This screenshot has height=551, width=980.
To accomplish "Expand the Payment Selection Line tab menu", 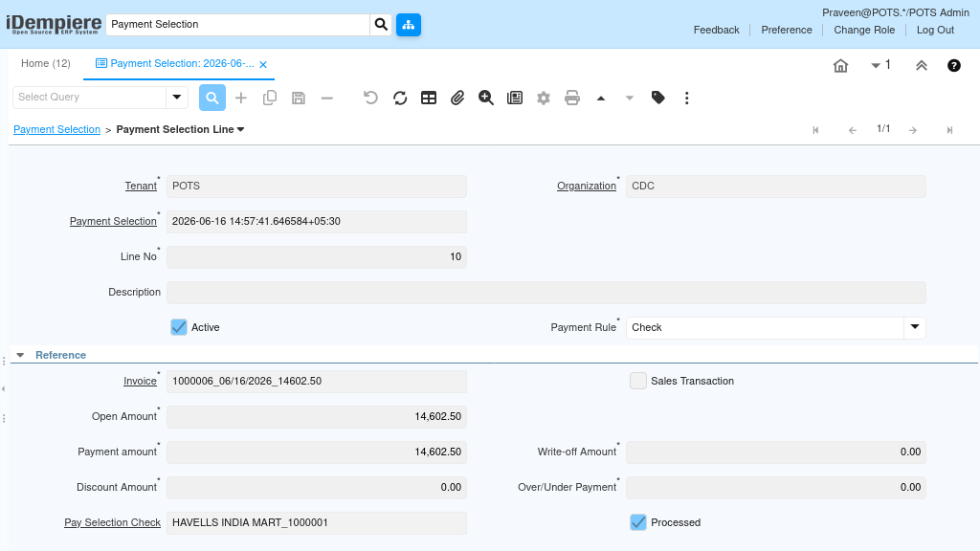I will click(x=240, y=129).
